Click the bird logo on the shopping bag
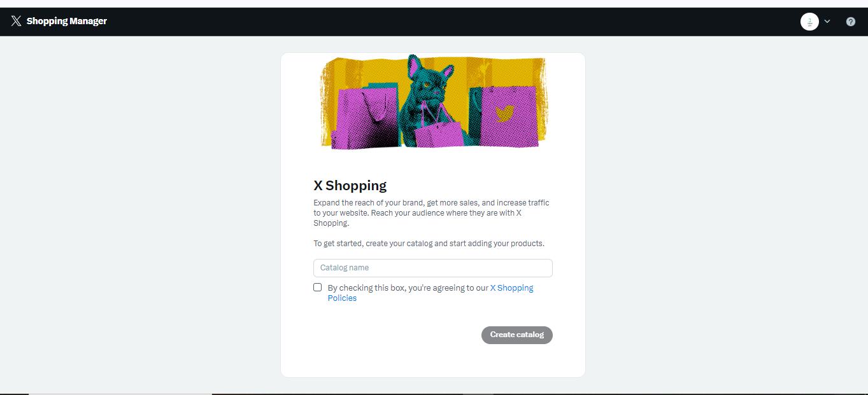 click(505, 113)
